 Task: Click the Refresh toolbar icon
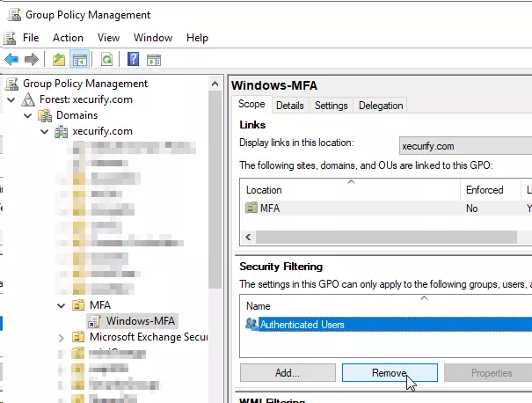(x=106, y=60)
